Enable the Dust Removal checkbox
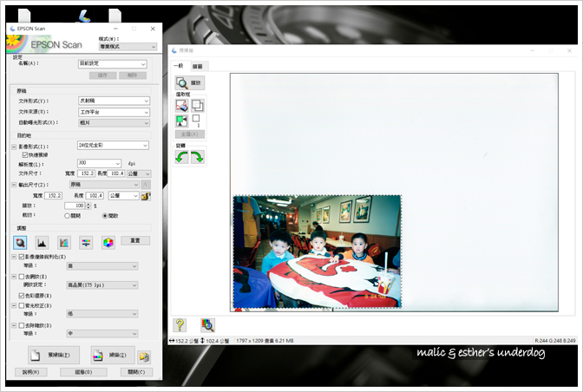The image size is (583, 392). [x=22, y=325]
